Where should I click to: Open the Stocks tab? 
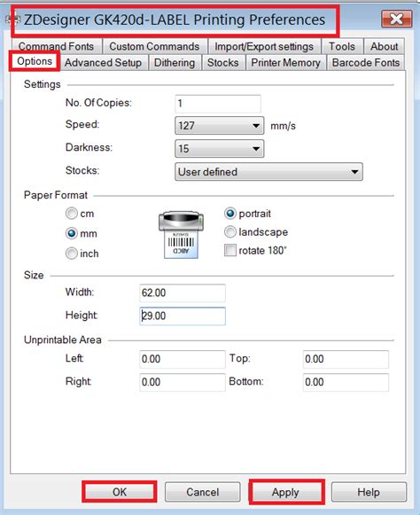coord(223,63)
